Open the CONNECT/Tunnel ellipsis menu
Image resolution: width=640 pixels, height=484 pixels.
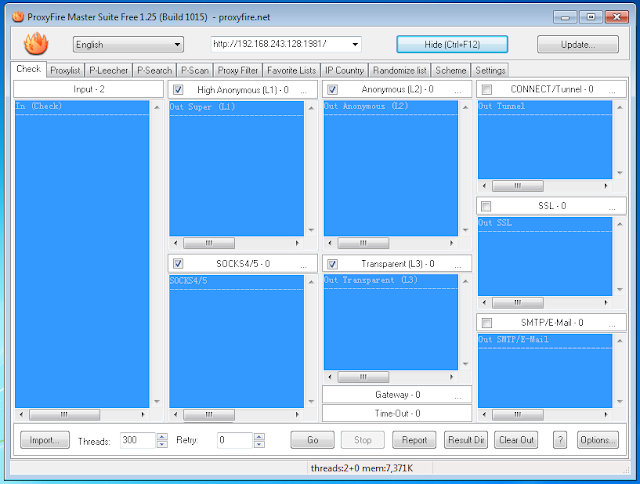click(612, 91)
